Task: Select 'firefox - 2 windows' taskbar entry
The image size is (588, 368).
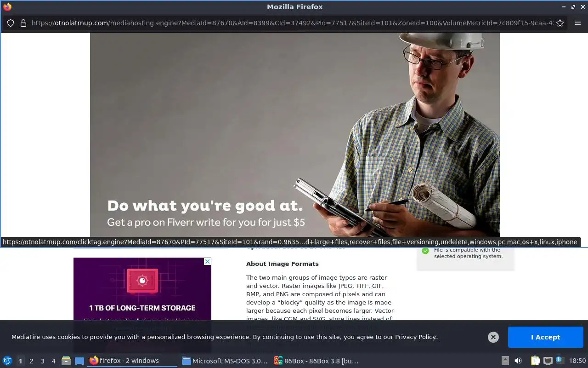Action: pos(132,361)
